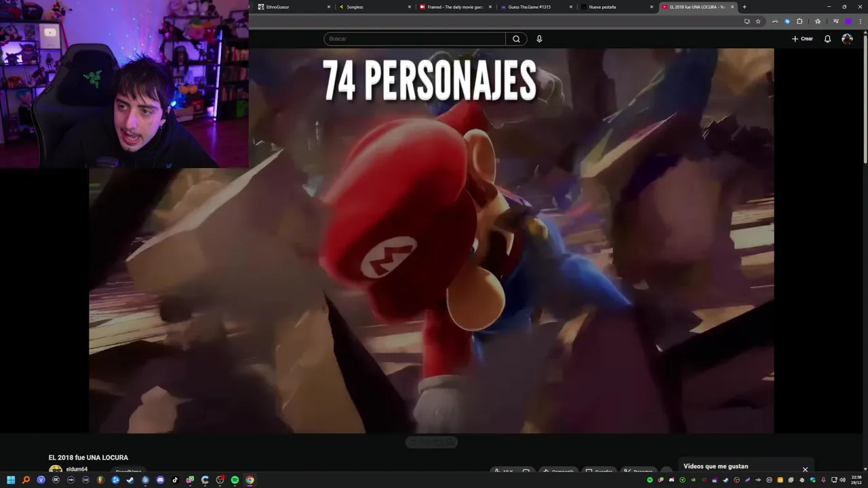Switch to Google Chrome in taskbar
Viewport: 868px width, 488px height.
(x=250, y=480)
